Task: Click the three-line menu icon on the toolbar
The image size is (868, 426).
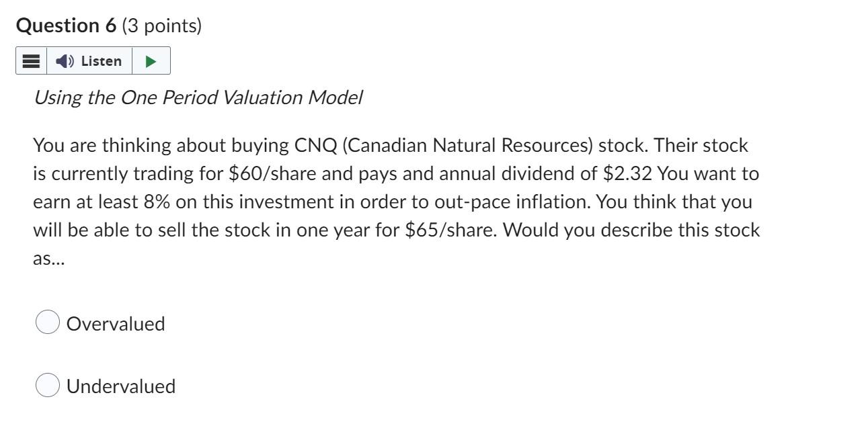Action: pos(30,60)
